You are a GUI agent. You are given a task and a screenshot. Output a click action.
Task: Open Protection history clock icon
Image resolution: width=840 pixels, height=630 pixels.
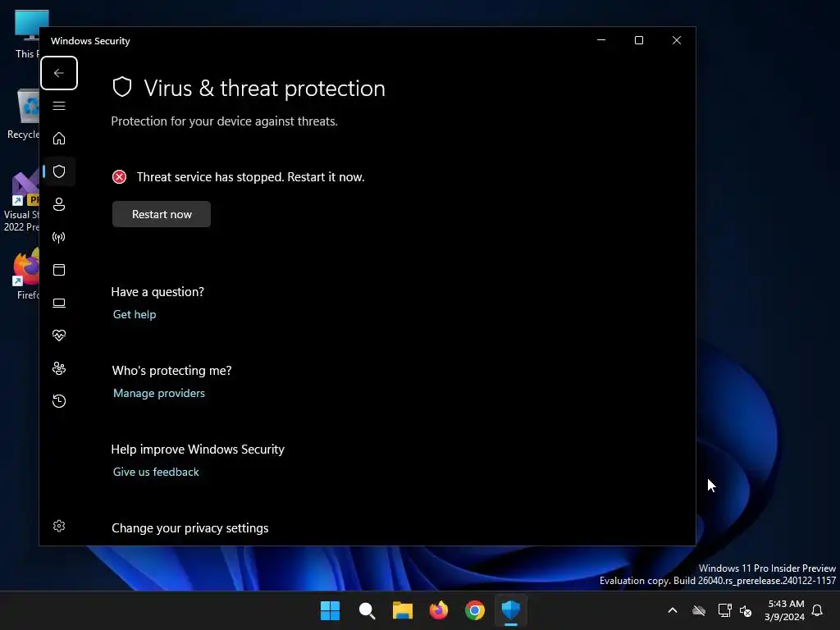59,401
